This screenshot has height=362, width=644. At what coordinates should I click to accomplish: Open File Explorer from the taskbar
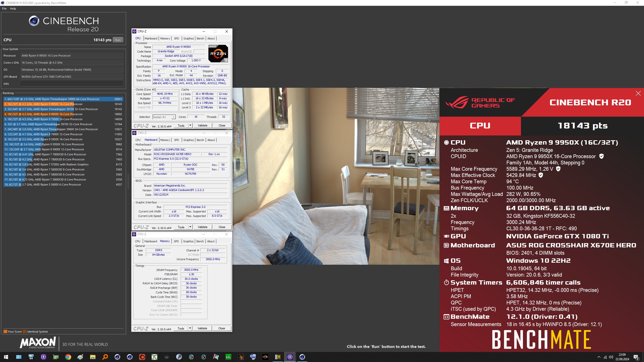(x=93, y=357)
